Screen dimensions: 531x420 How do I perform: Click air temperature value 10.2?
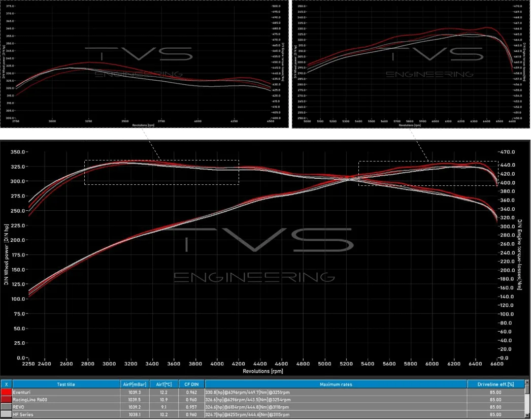(x=163, y=414)
